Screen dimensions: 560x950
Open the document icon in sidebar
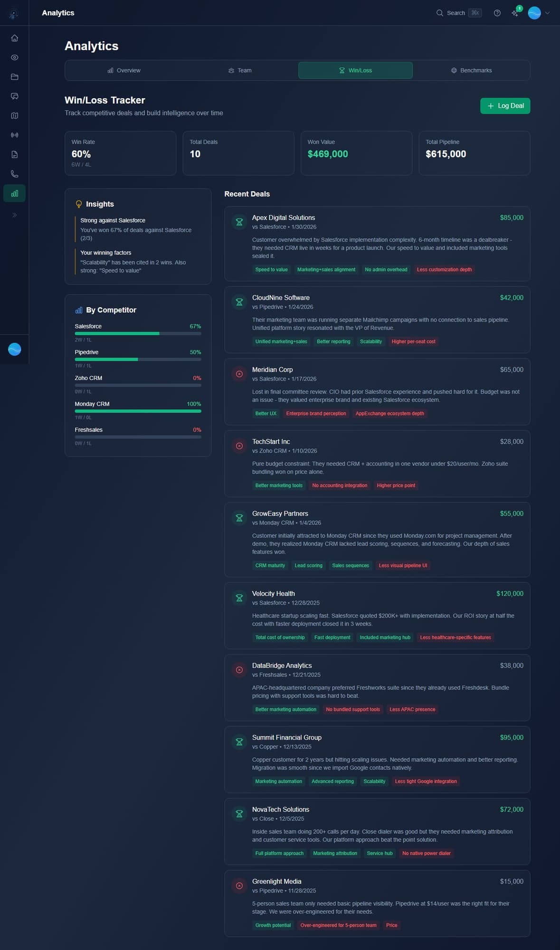click(x=14, y=155)
